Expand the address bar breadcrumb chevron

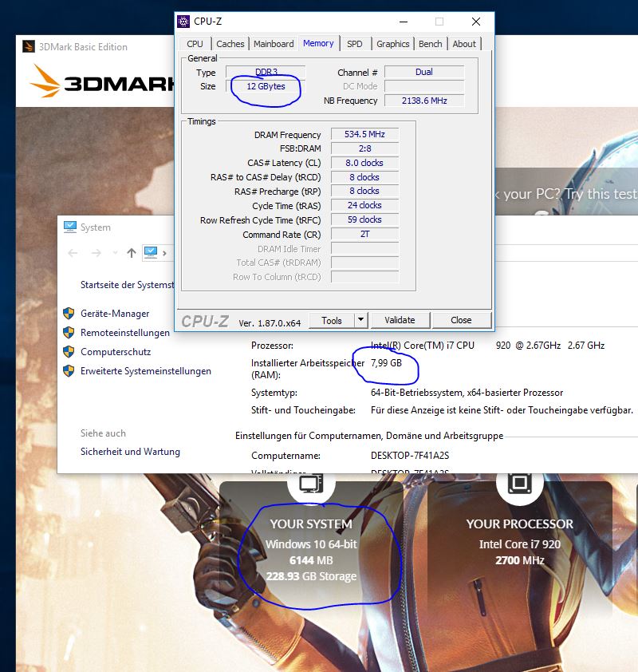pyautogui.click(x=164, y=253)
